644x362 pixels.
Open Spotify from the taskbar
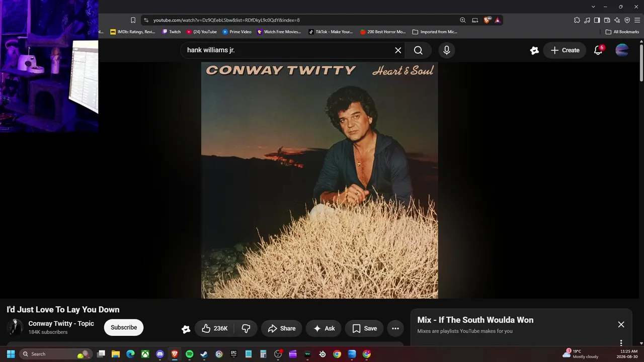point(189,354)
